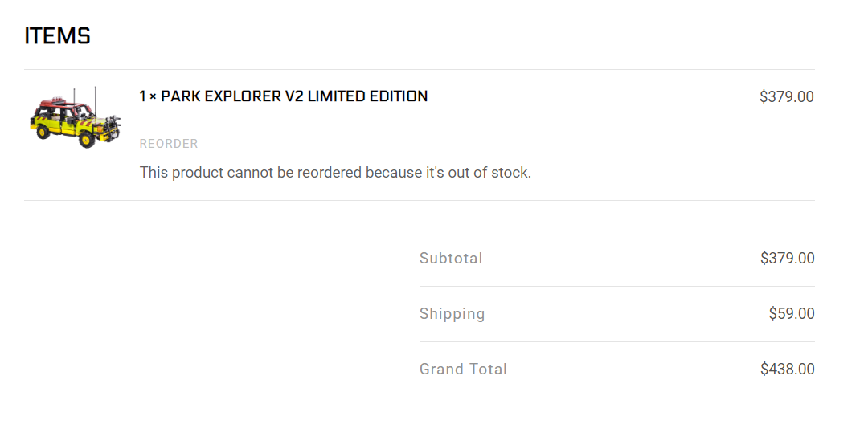
Task: Click the Shipping cost $59.00
Action: (x=792, y=314)
